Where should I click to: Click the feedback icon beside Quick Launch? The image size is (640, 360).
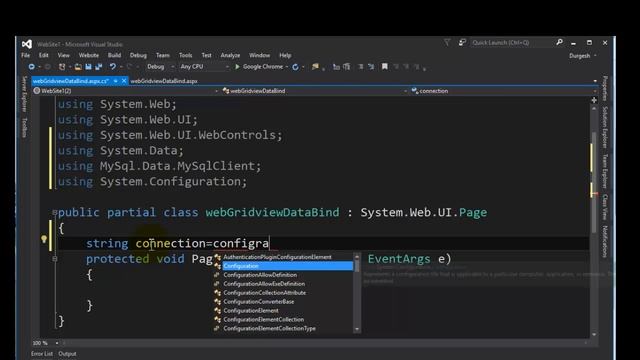[x=462, y=42]
